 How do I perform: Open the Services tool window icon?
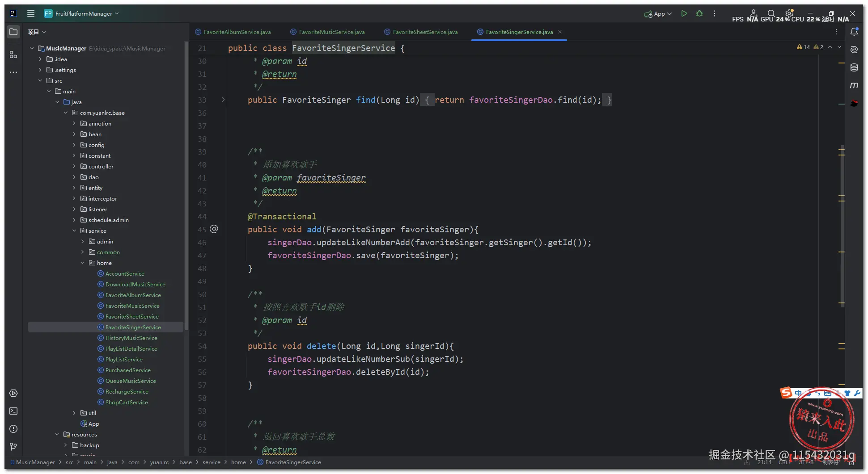click(13, 393)
